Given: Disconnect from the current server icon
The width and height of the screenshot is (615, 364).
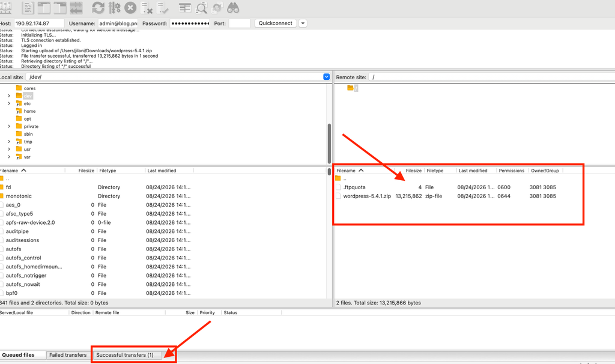Looking at the screenshot, I should coord(147,8).
